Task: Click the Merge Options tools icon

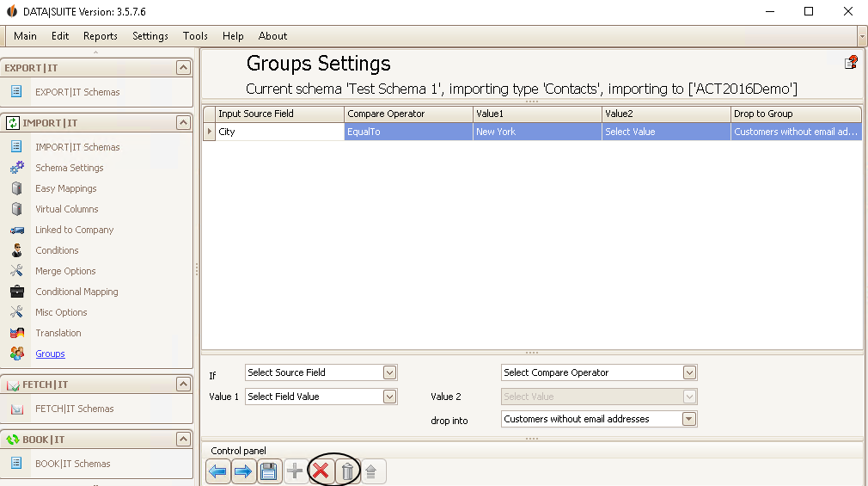Action: coord(16,270)
